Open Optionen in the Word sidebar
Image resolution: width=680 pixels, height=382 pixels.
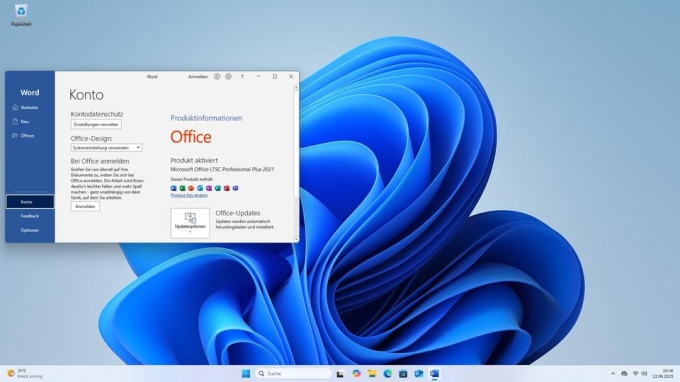(29, 230)
